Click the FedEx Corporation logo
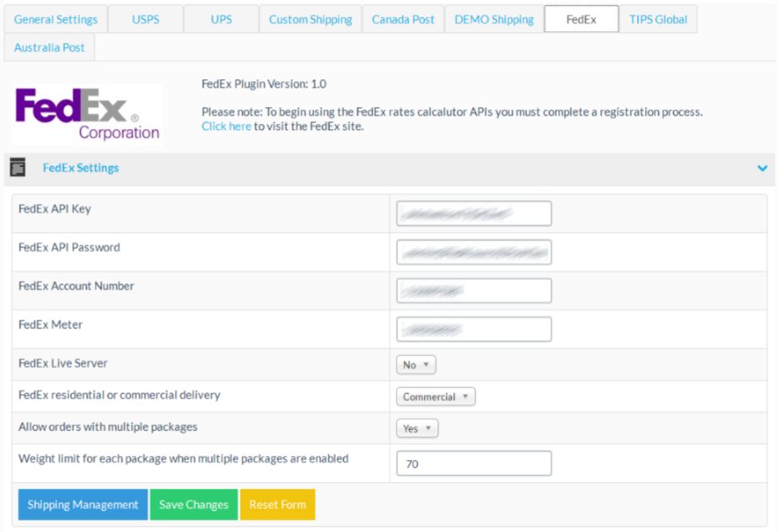The height and width of the screenshot is (532, 780). pyautogui.click(x=88, y=114)
